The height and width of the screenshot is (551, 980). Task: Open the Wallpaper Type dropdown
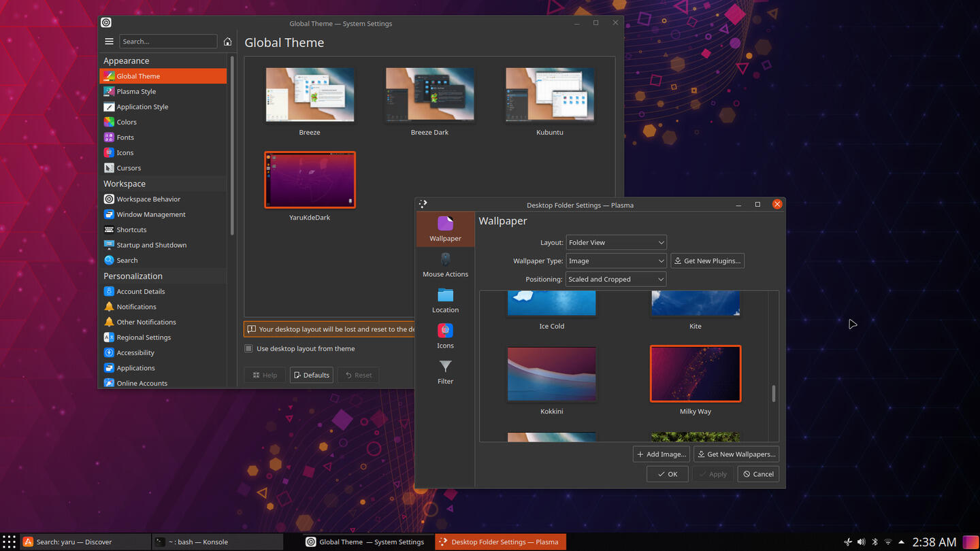[616, 261]
